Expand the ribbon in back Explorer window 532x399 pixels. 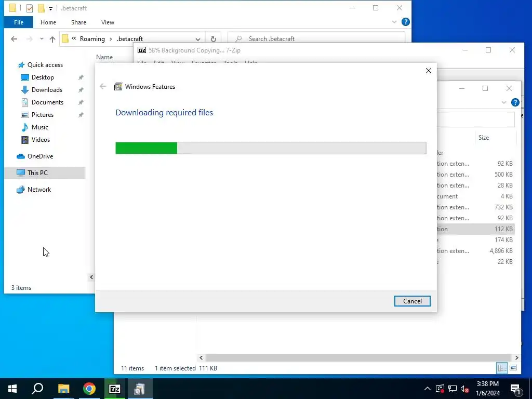click(x=504, y=102)
